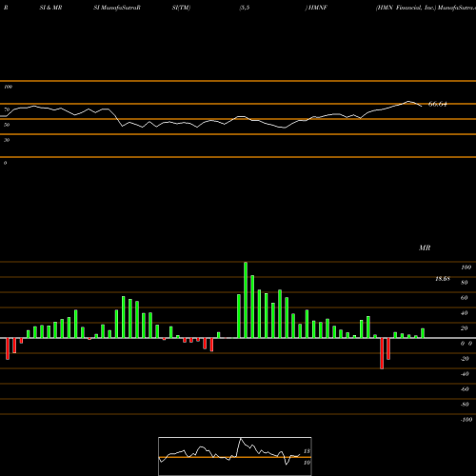Click the HMN Financial, Inc. company name

[406, 8]
